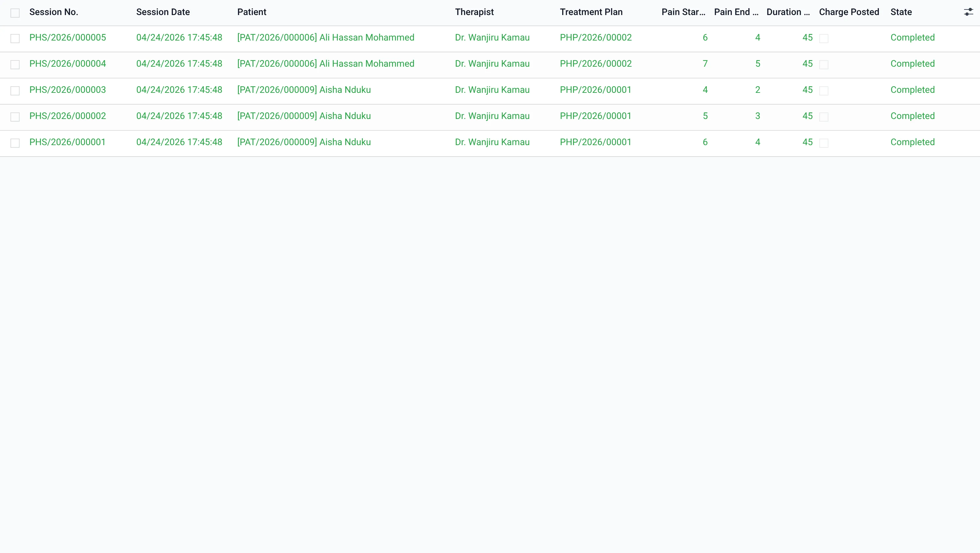Click PHP/2026/00002 plan in row PHS/2026/000005
Screen dimensions: 980x553
596,38
